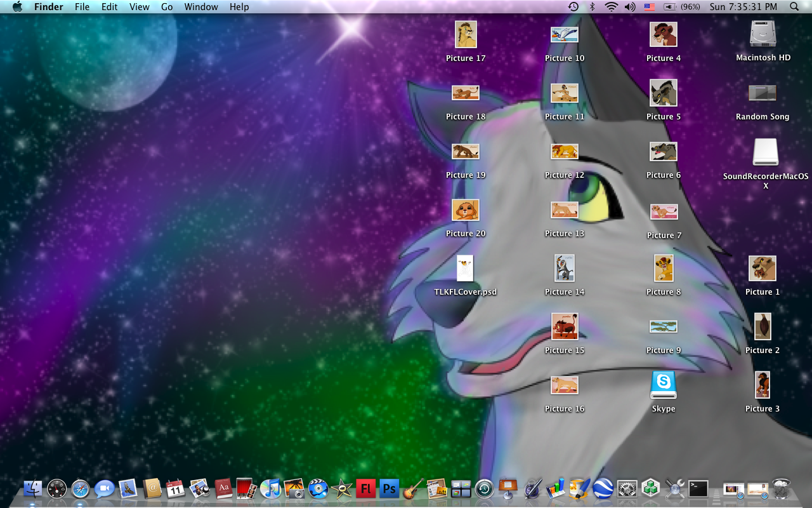The width and height of the screenshot is (812, 508).
Task: Open Adobe Flash from the dock
Action: tap(365, 488)
